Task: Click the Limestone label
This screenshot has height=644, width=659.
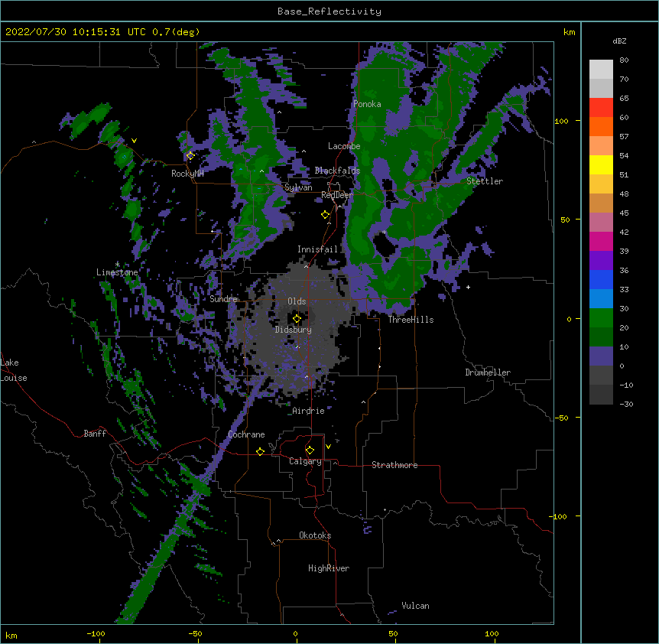Action: click(117, 272)
